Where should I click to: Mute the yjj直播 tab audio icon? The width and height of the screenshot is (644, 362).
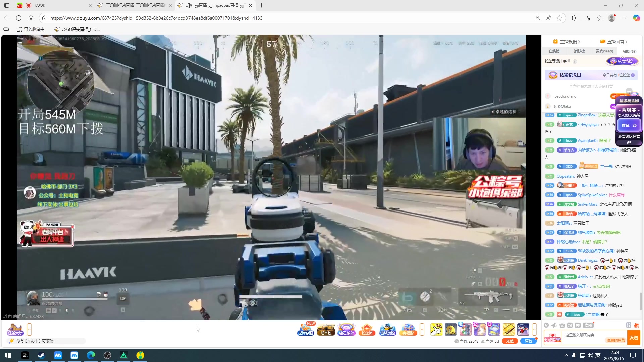[x=189, y=5]
